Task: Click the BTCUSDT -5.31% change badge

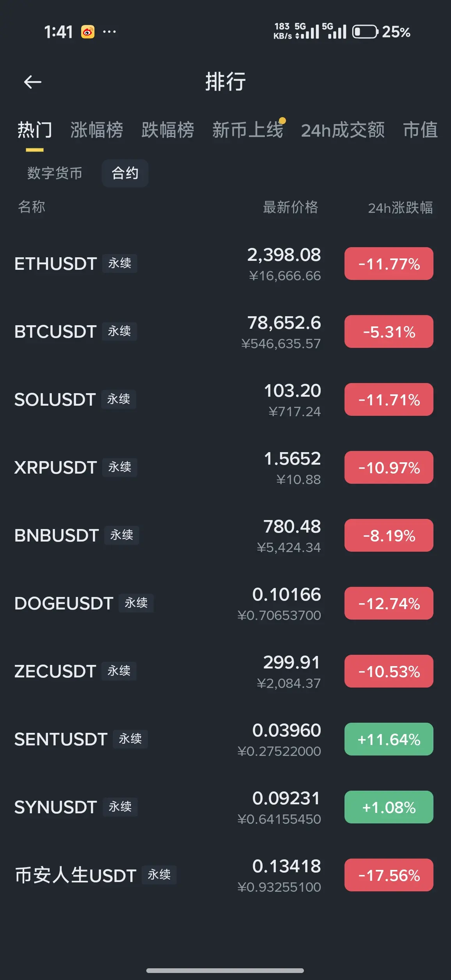Action: pos(389,331)
